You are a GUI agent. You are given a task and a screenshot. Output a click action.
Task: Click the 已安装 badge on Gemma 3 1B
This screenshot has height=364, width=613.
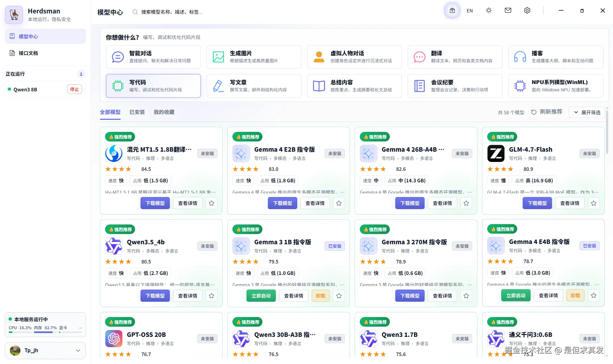pos(335,246)
